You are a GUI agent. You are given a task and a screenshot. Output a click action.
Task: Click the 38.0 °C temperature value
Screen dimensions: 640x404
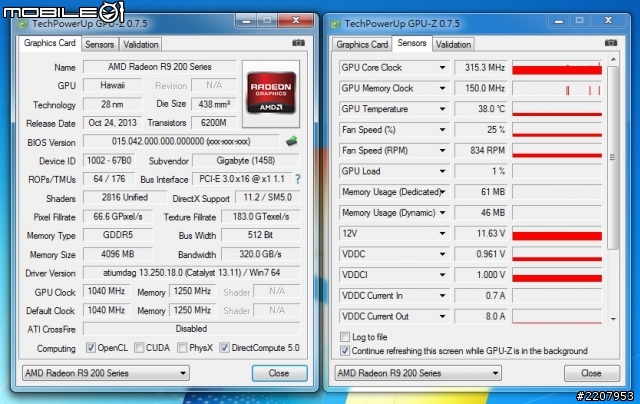coord(481,109)
